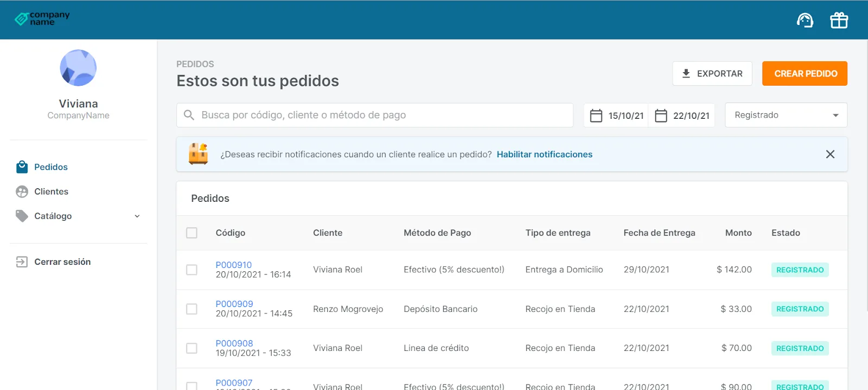This screenshot has width=868, height=390.
Task: Click the gift box icon in header
Action: [x=839, y=20]
